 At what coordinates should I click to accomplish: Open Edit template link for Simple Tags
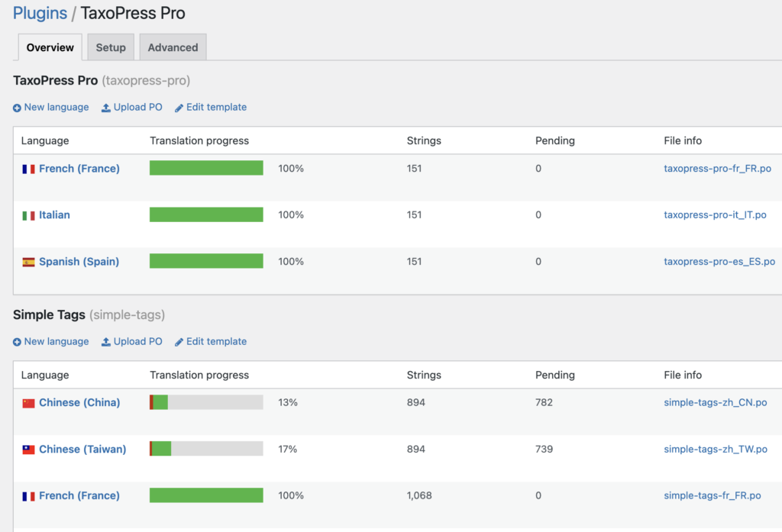click(x=216, y=341)
